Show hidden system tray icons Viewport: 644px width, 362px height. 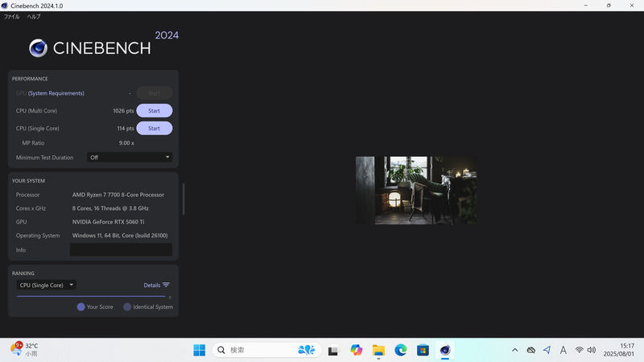pos(514,350)
